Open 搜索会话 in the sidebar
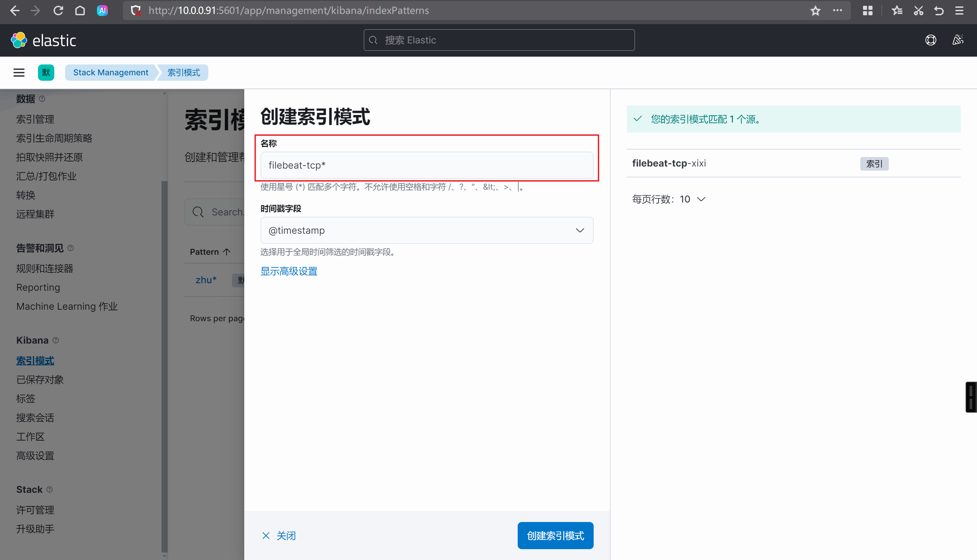 click(35, 418)
